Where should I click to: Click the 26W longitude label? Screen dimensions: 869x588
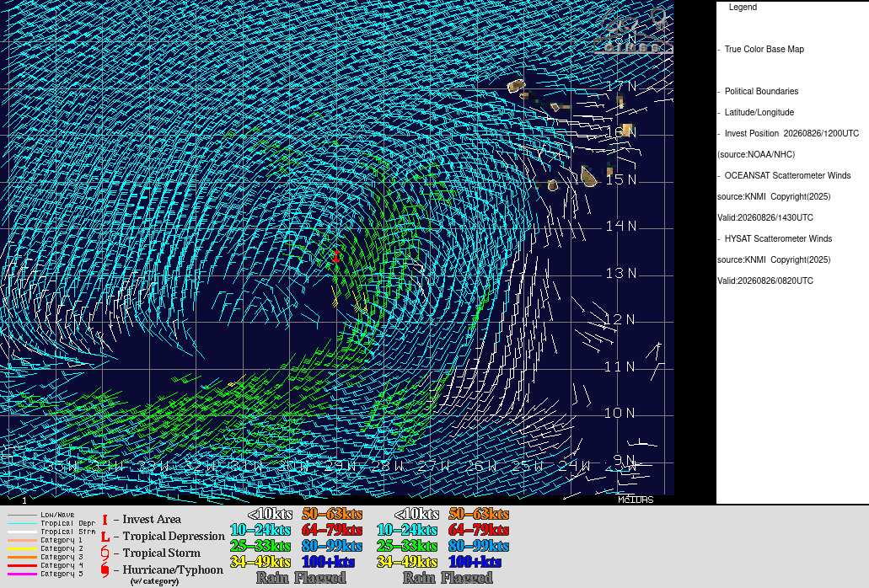481,466
